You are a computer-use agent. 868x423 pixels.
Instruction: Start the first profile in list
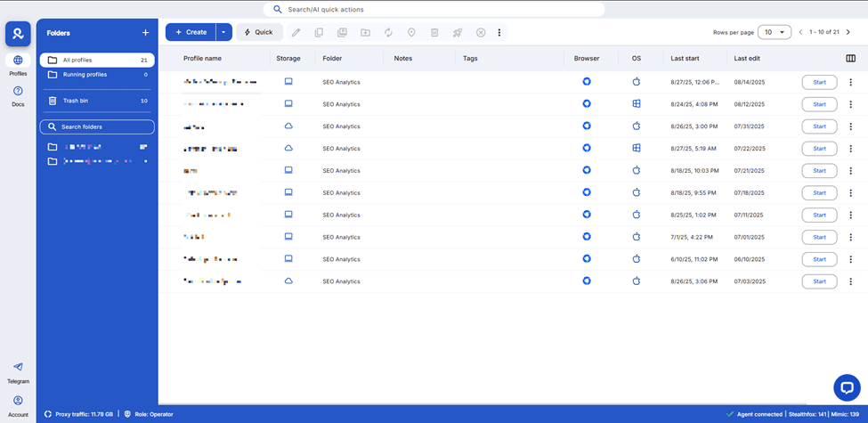[x=819, y=82]
